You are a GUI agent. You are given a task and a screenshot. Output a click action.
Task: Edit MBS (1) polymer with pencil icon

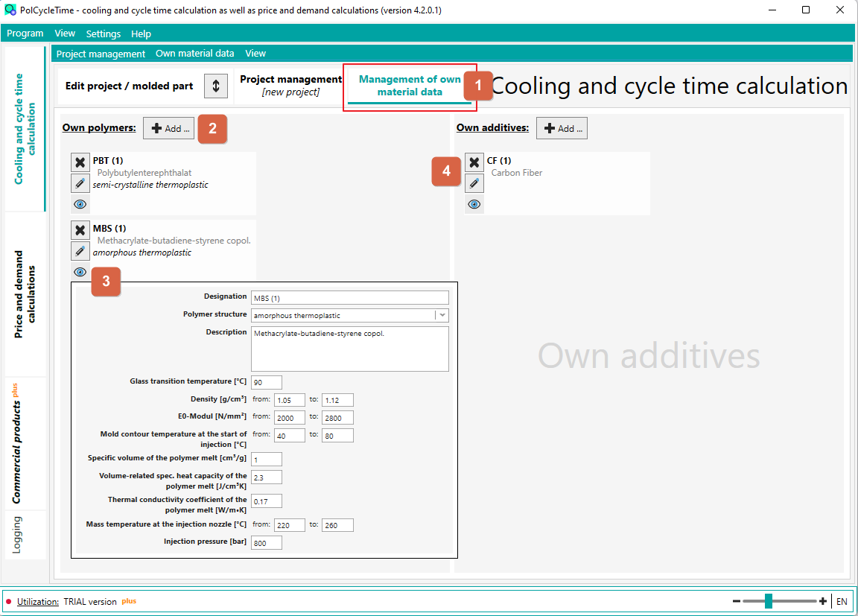[80, 251]
